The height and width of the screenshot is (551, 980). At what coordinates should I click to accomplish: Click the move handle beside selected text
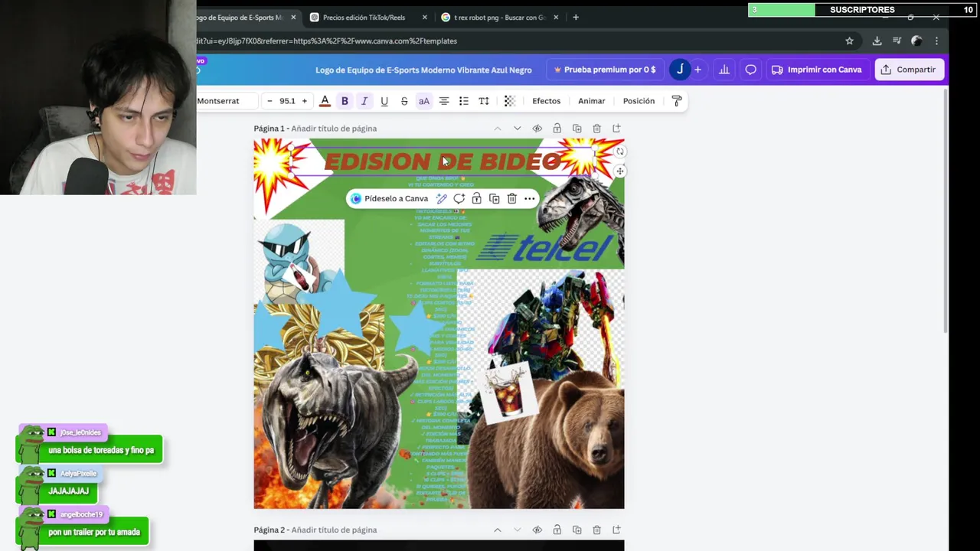[620, 171]
